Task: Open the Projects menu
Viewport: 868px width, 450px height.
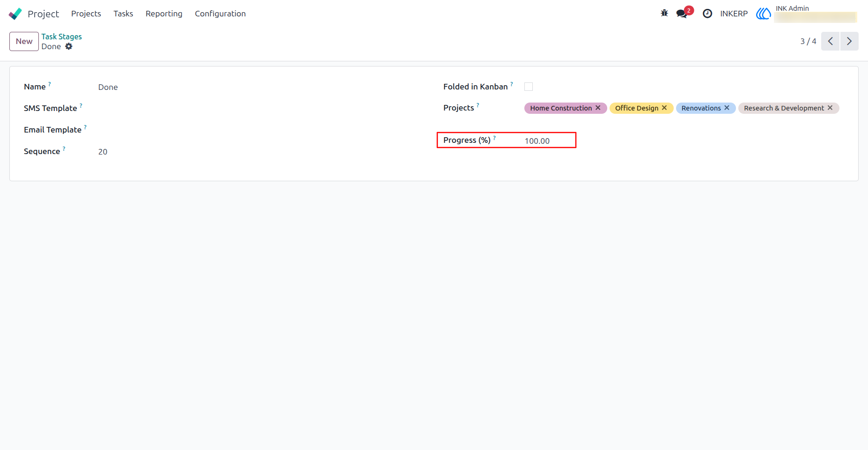Action: point(86,14)
